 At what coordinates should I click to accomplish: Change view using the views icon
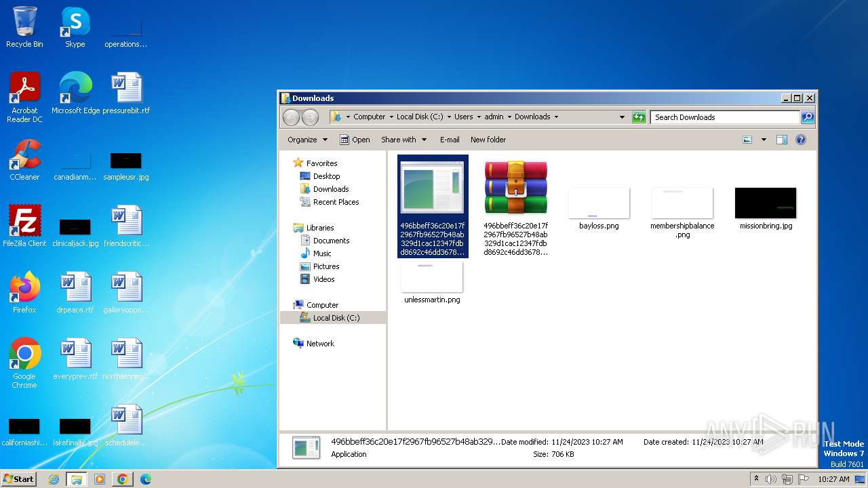click(x=747, y=140)
